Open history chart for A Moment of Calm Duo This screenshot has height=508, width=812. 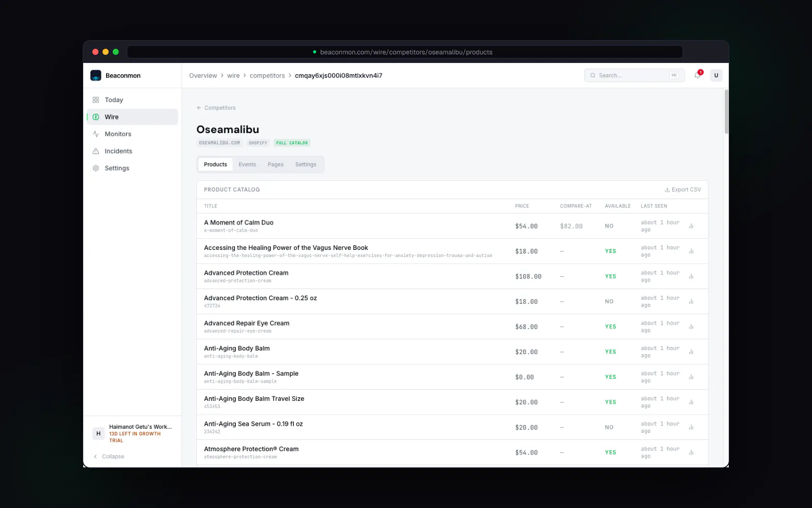(691, 226)
